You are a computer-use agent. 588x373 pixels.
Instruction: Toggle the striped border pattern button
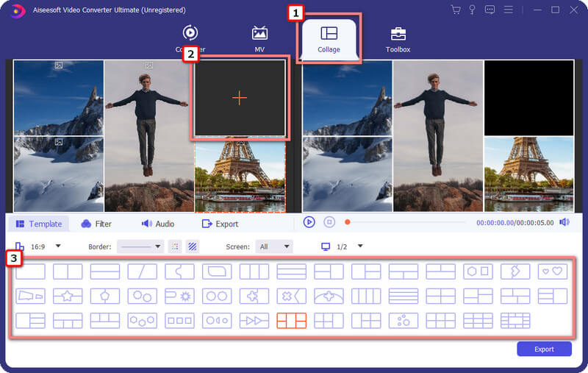[193, 246]
